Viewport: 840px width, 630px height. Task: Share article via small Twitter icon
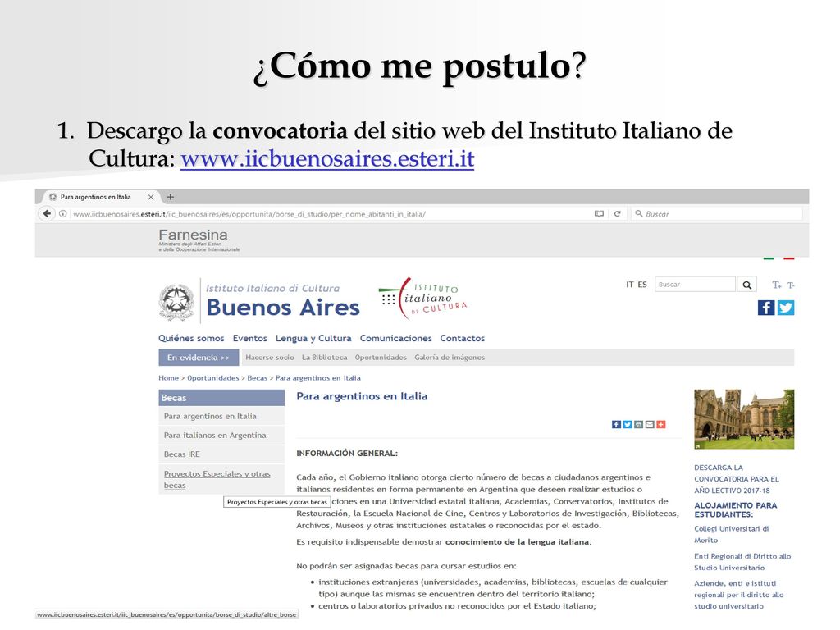628,424
